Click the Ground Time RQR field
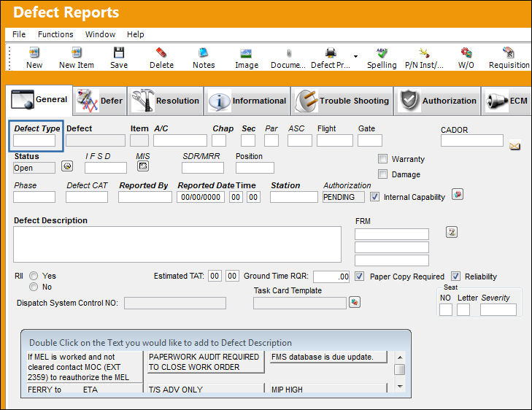 tap(331, 276)
